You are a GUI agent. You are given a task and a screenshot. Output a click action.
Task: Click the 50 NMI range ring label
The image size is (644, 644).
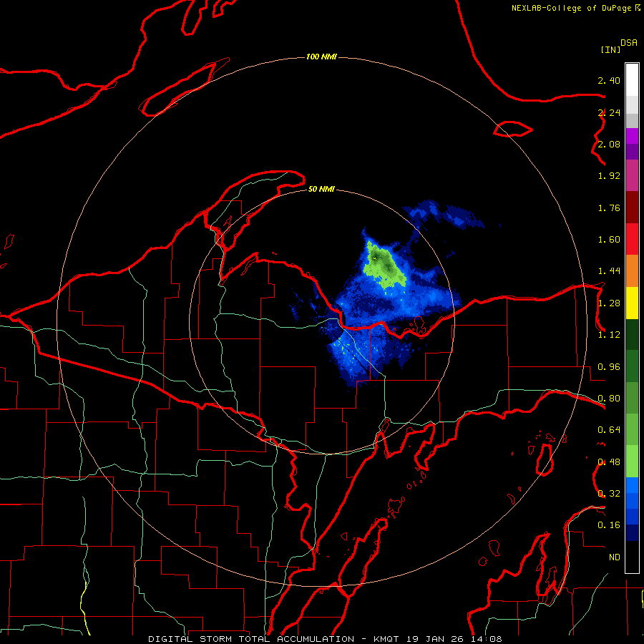(321, 189)
